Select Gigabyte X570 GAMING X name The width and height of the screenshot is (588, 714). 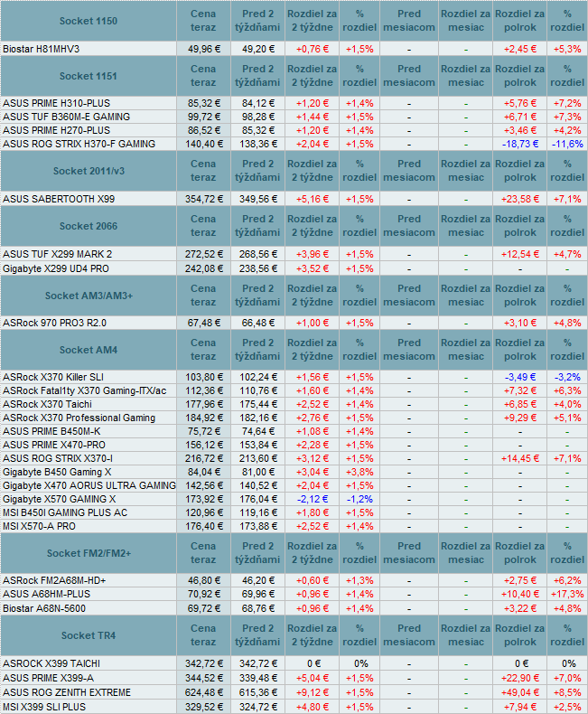click(60, 499)
